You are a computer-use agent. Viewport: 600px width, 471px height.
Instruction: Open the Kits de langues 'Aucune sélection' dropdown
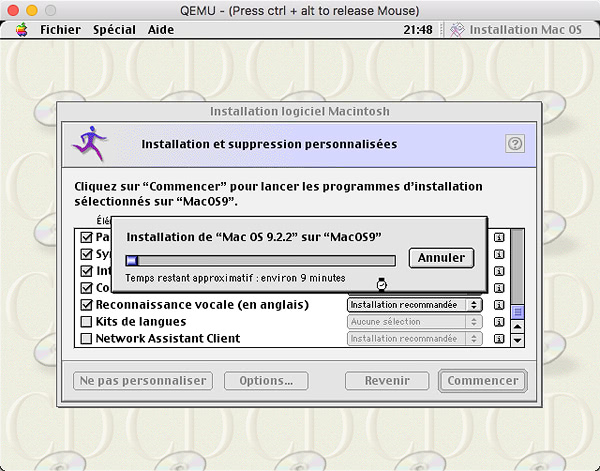(414, 322)
